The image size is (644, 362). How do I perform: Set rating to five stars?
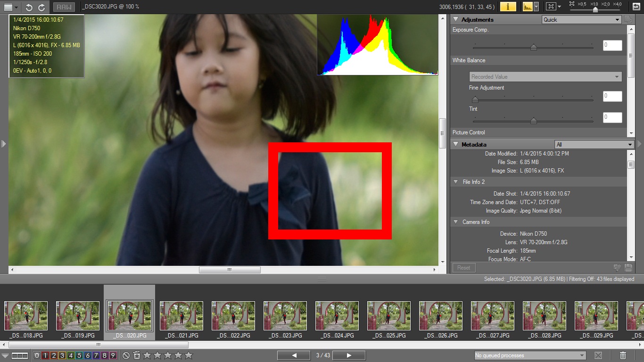point(189,355)
